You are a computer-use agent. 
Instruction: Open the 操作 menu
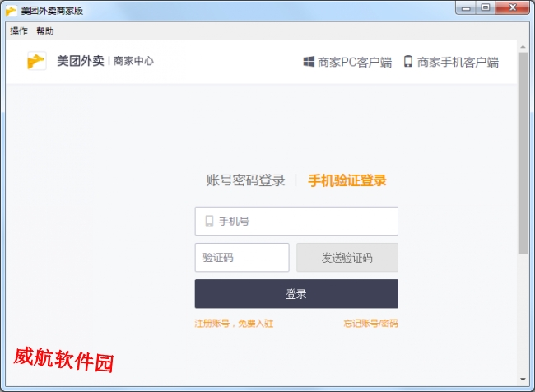pyautogui.click(x=19, y=31)
